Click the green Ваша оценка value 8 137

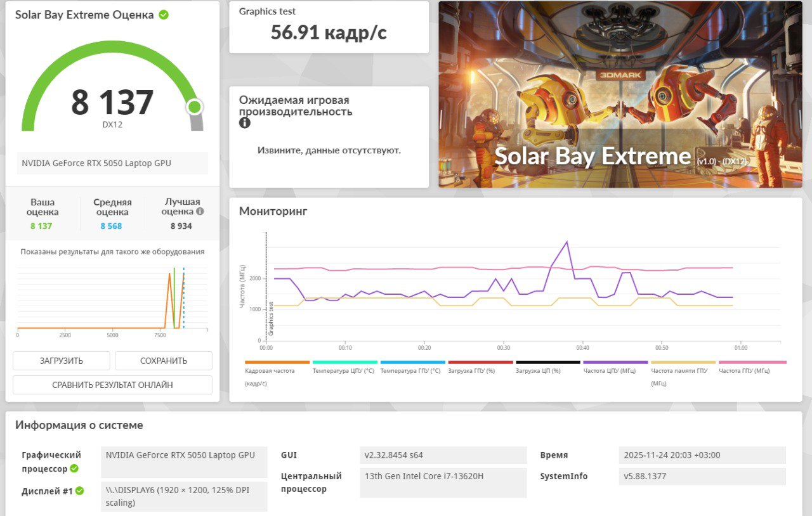[41, 226]
